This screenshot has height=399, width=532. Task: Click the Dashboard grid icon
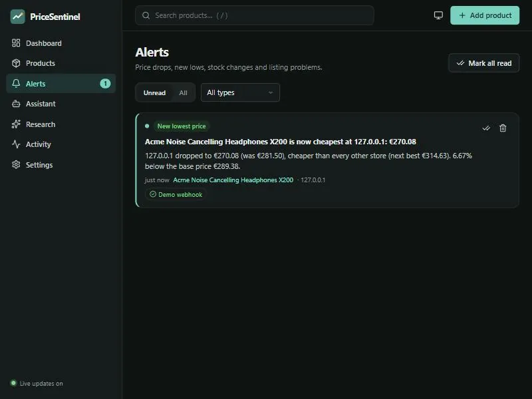click(x=16, y=43)
